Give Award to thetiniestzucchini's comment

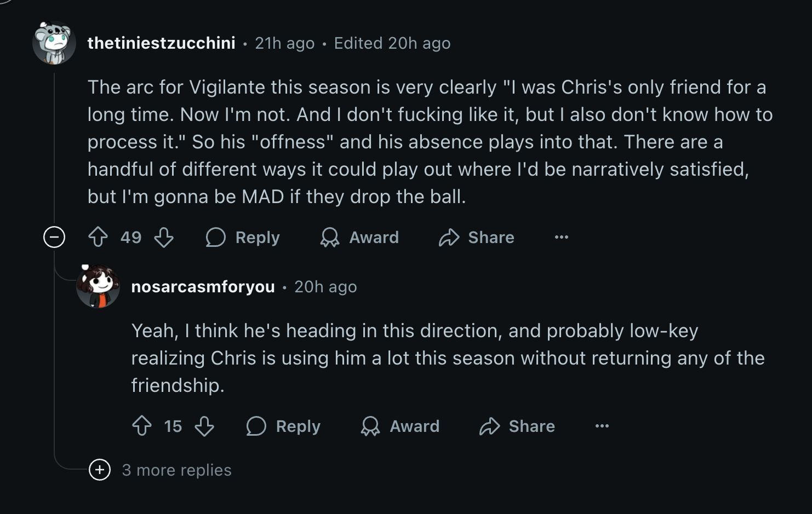[359, 237]
